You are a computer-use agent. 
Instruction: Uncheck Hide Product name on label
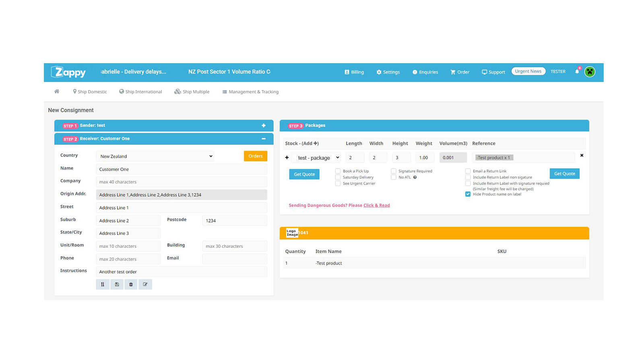[x=468, y=194]
